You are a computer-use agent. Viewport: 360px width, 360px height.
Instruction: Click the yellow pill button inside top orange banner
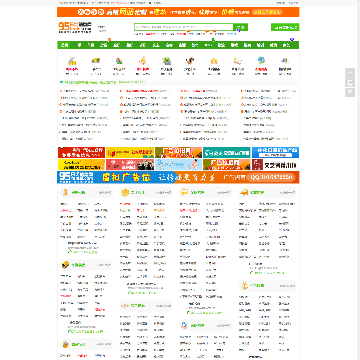(x=267, y=12)
